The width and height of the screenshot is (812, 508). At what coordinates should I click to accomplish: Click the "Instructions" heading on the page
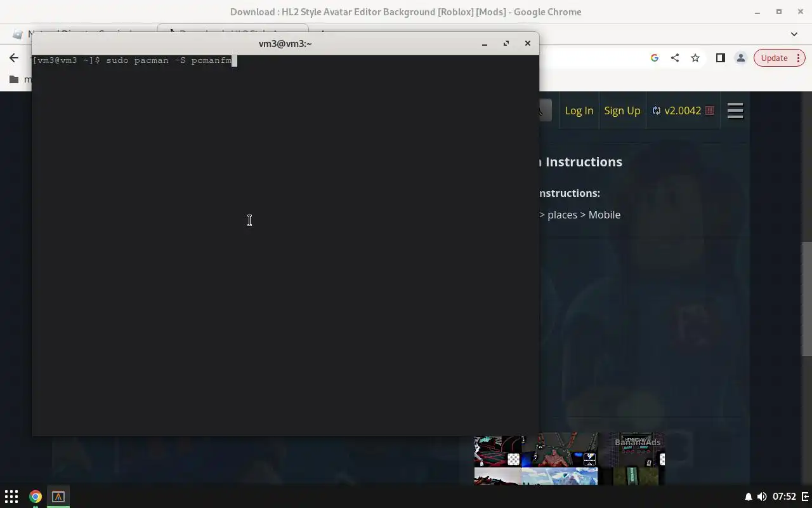point(584,162)
